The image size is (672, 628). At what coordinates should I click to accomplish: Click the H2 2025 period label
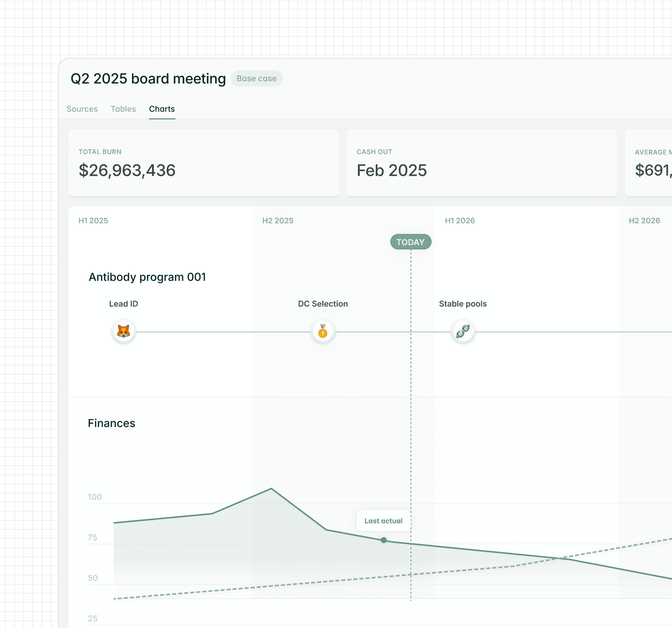pos(278,220)
